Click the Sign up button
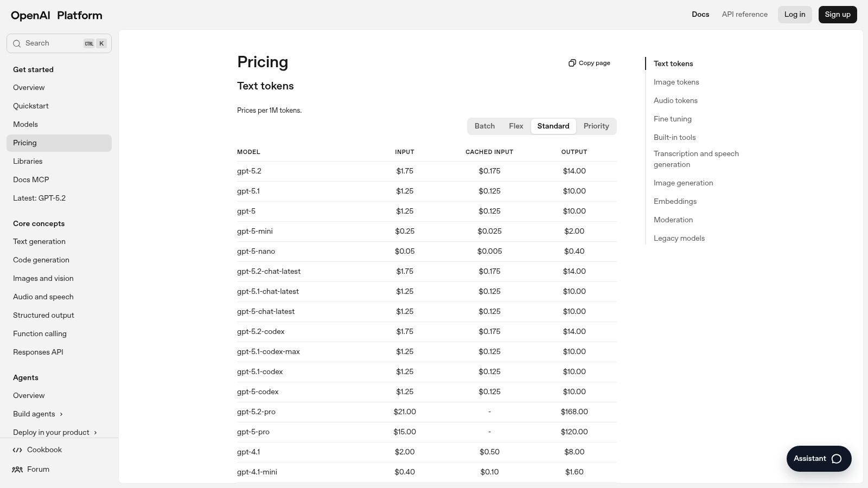 (838, 14)
